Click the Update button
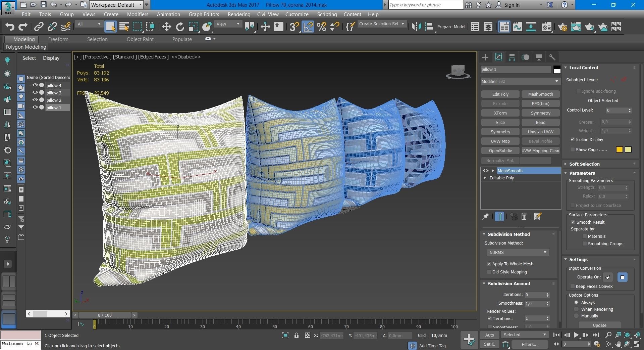The image size is (644, 350). coord(599,325)
